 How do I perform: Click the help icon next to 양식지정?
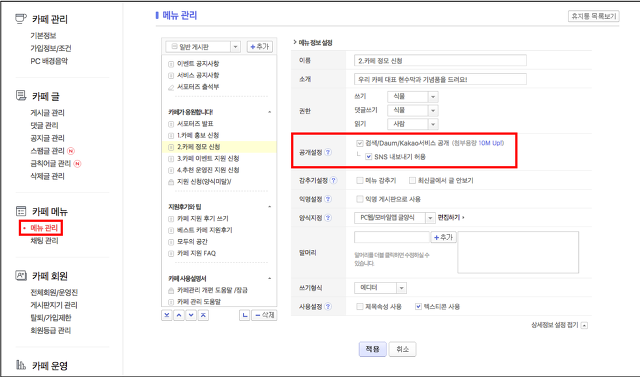click(x=328, y=218)
